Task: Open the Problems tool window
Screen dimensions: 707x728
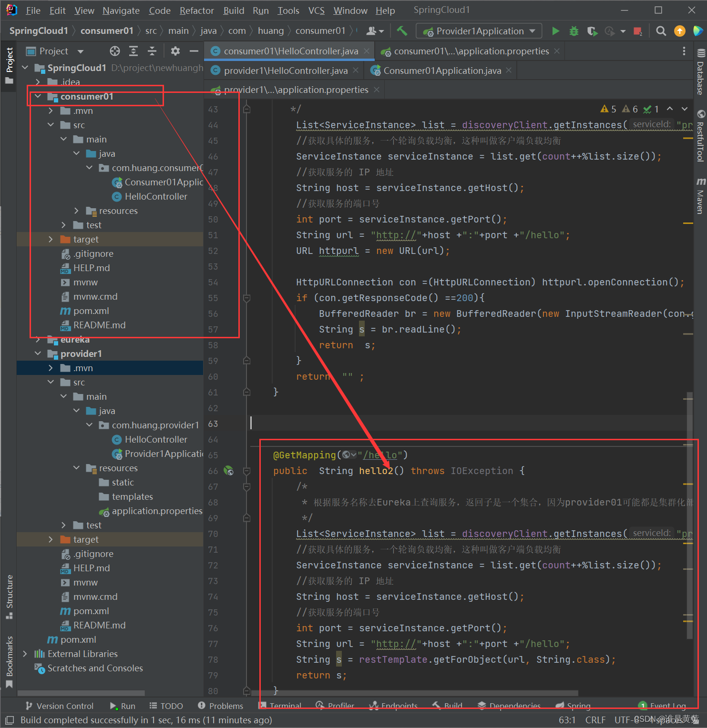Action: [x=220, y=706]
